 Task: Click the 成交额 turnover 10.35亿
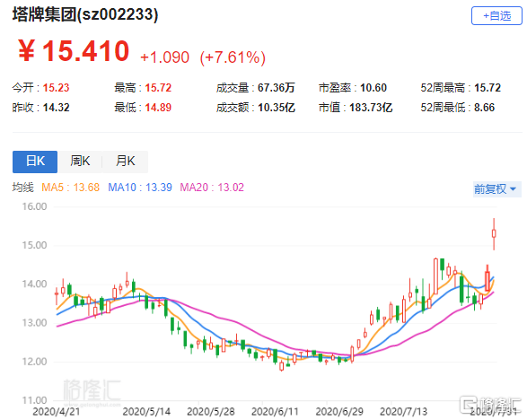(277, 108)
